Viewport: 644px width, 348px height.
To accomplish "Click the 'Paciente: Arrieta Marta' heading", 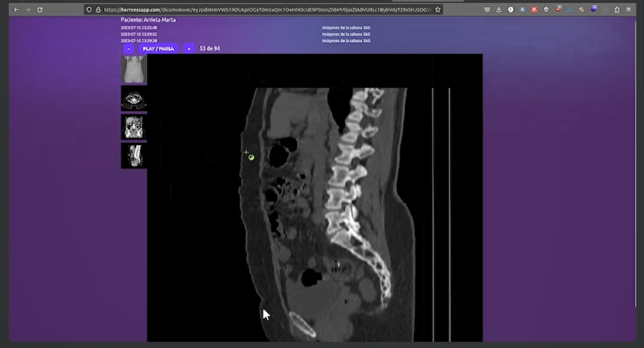I will (148, 20).
